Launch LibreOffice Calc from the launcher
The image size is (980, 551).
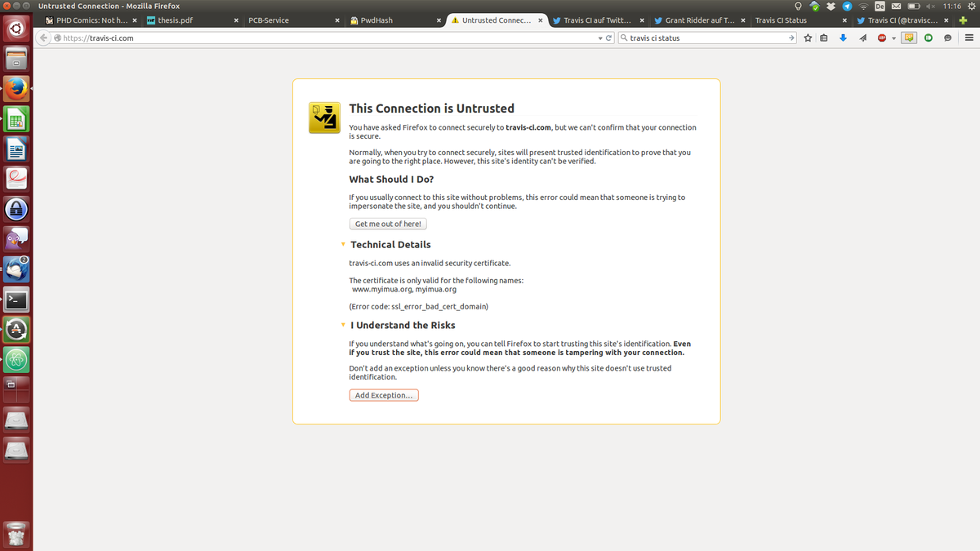click(x=16, y=119)
